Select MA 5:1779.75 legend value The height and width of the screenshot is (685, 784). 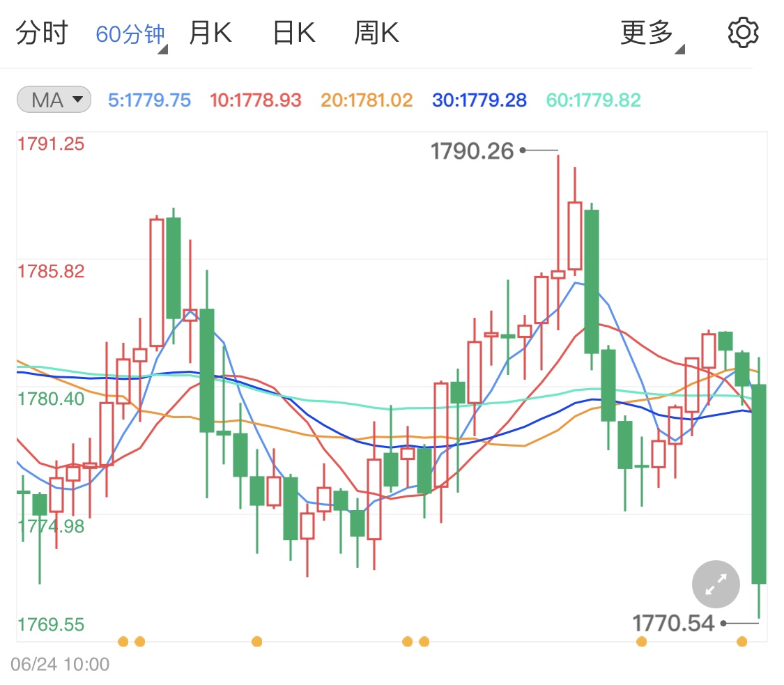150,100
